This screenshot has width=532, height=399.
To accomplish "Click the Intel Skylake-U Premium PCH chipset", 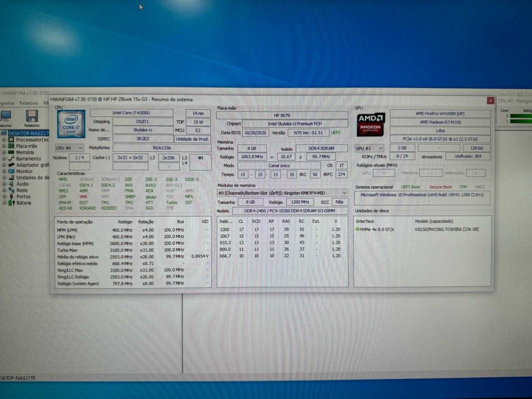I will point(295,124).
